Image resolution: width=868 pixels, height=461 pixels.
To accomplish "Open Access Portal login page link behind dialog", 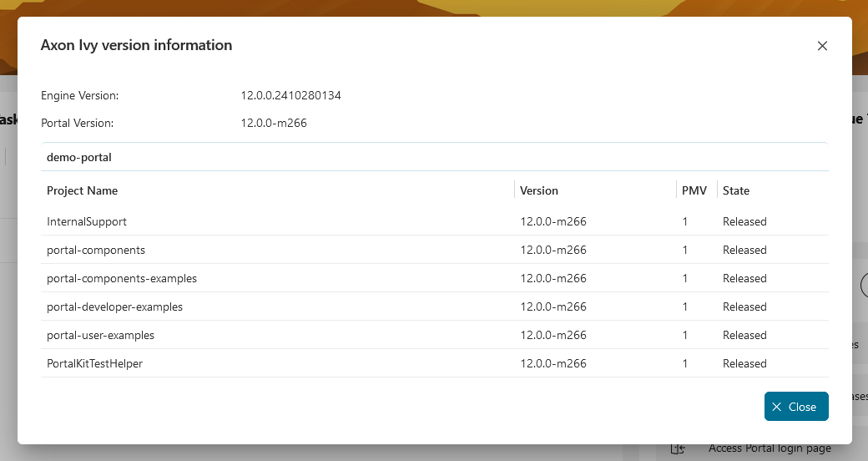I will point(770,448).
